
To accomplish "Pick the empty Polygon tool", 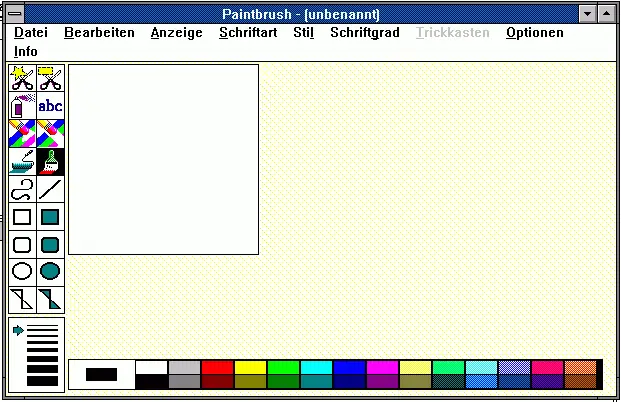I will point(22,300).
